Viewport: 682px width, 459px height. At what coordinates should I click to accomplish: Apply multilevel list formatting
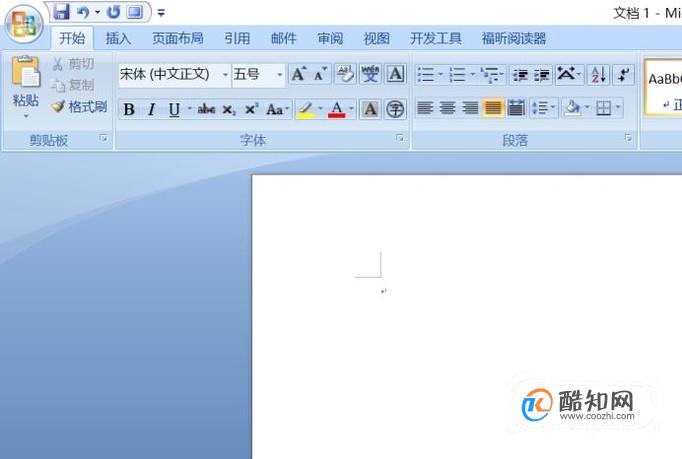[x=492, y=74]
